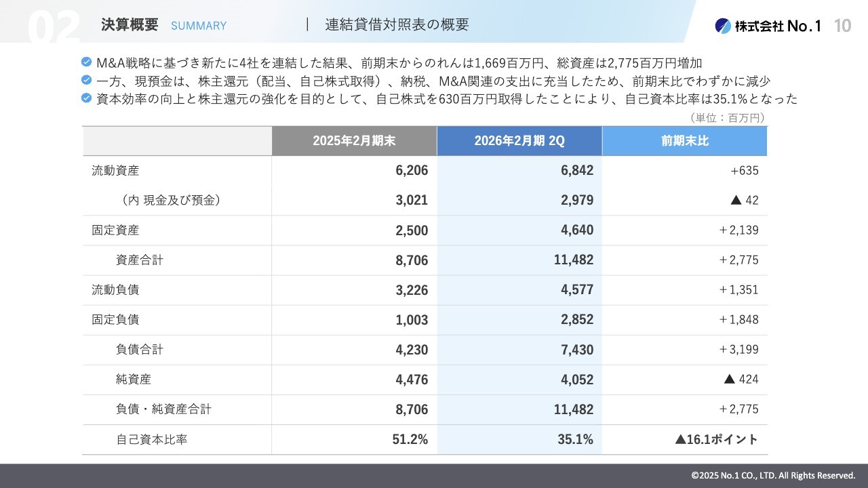The width and height of the screenshot is (868, 488).
Task: Select the 2025年2月期末 column header
Action: tap(354, 141)
